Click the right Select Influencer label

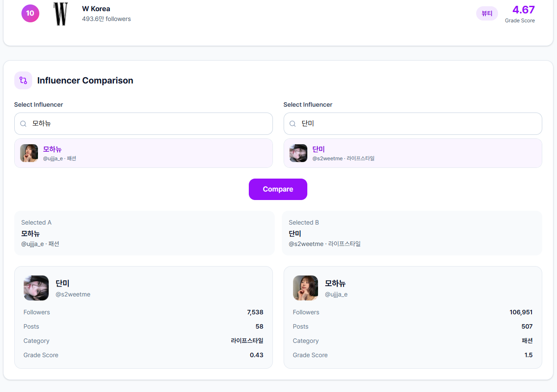tap(308, 104)
